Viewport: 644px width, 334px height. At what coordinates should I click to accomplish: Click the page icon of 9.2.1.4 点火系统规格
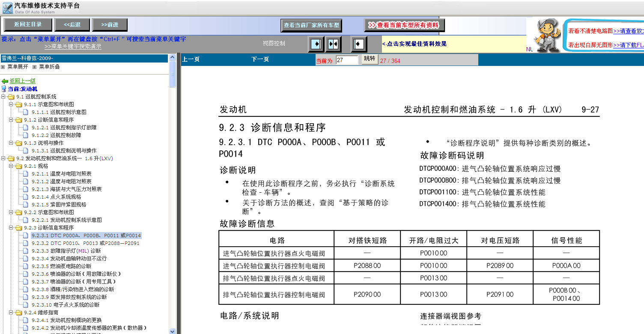[x=26, y=197]
